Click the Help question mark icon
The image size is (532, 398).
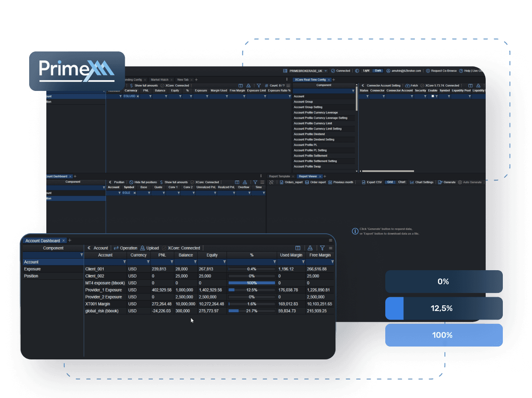tap(461, 71)
